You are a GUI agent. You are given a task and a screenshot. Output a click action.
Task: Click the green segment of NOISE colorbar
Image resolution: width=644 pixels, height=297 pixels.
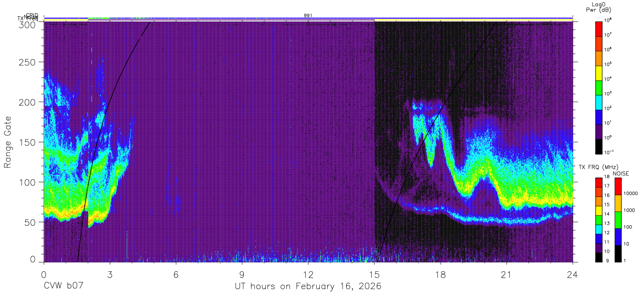click(618, 219)
